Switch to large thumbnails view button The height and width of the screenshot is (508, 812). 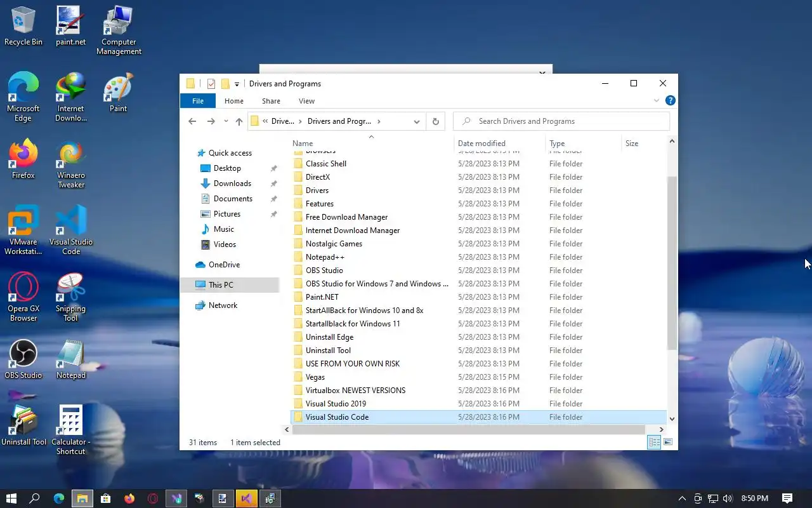tap(667, 442)
